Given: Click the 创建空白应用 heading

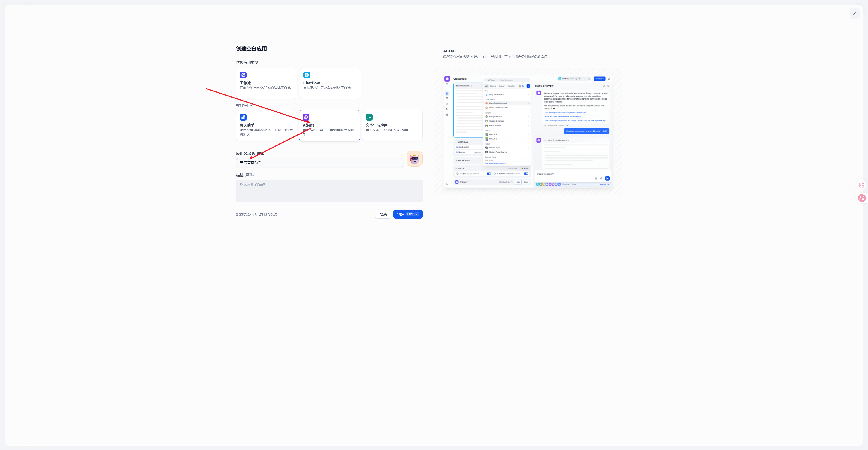Looking at the screenshot, I should coord(251,49).
